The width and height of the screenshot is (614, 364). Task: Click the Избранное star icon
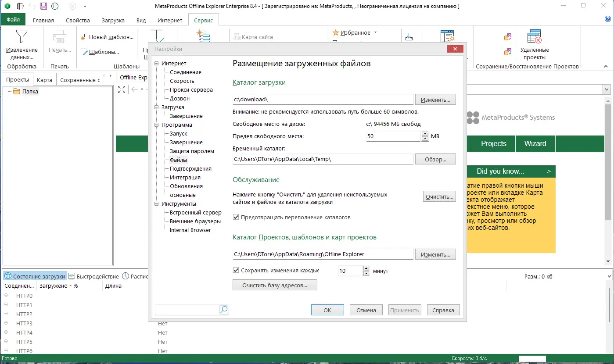click(x=336, y=32)
